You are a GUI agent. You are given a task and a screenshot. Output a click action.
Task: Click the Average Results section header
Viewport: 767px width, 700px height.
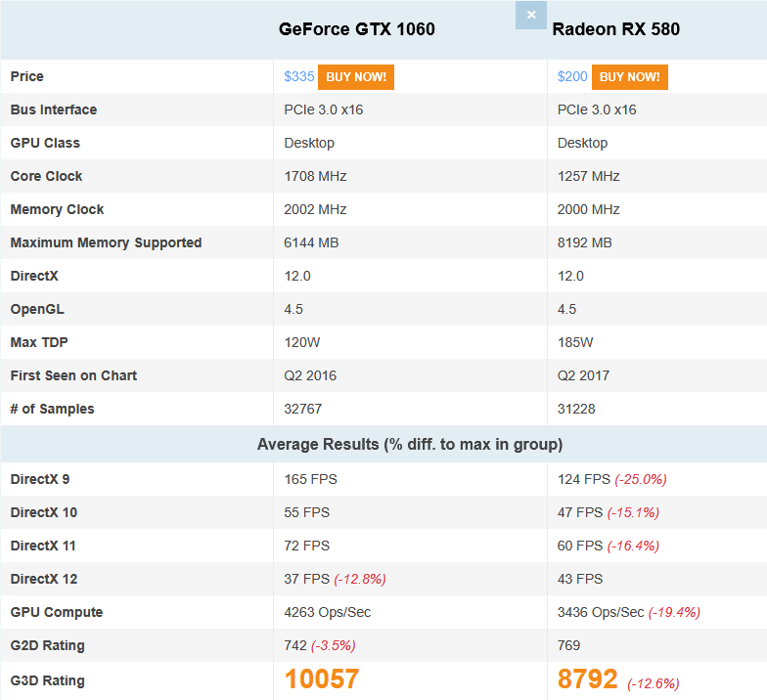410,444
